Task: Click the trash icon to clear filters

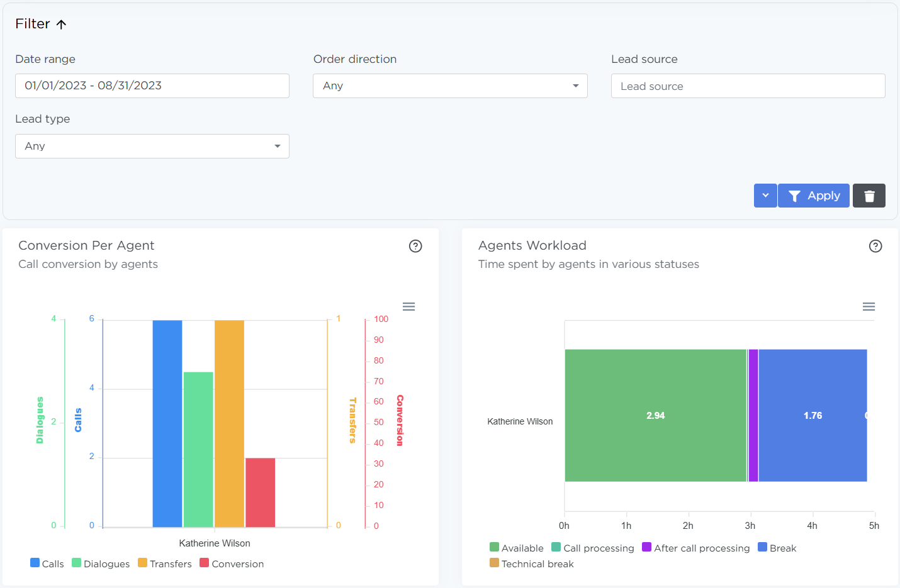Action: click(869, 196)
